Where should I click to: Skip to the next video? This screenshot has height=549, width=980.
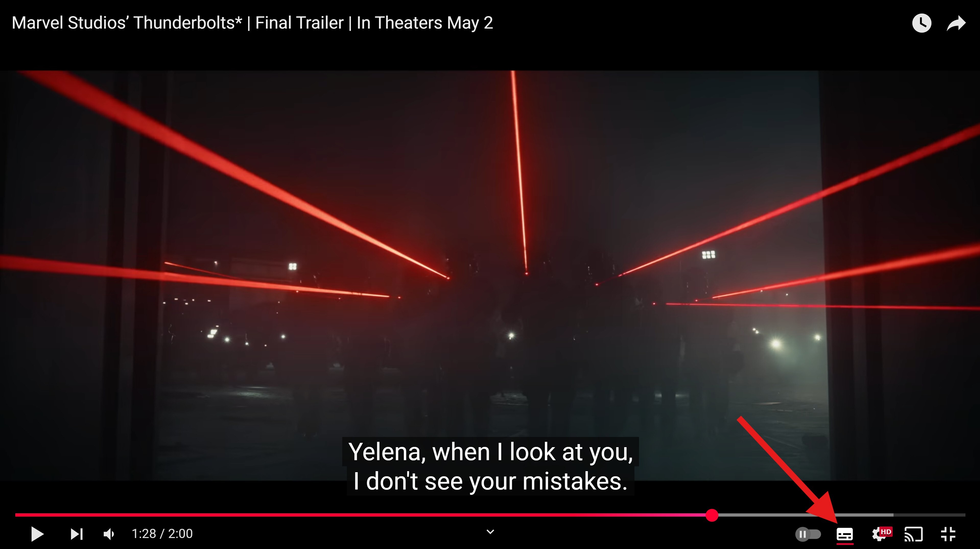click(76, 534)
